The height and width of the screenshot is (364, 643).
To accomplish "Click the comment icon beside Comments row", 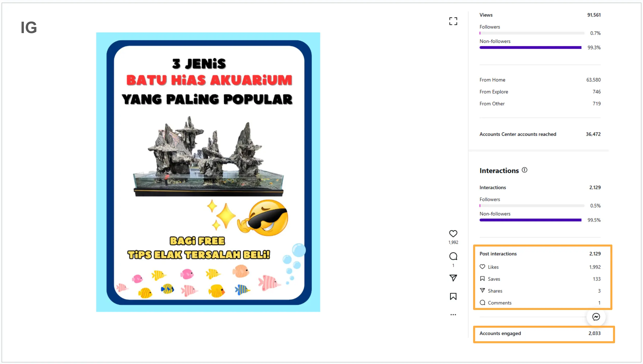I will 483,302.
